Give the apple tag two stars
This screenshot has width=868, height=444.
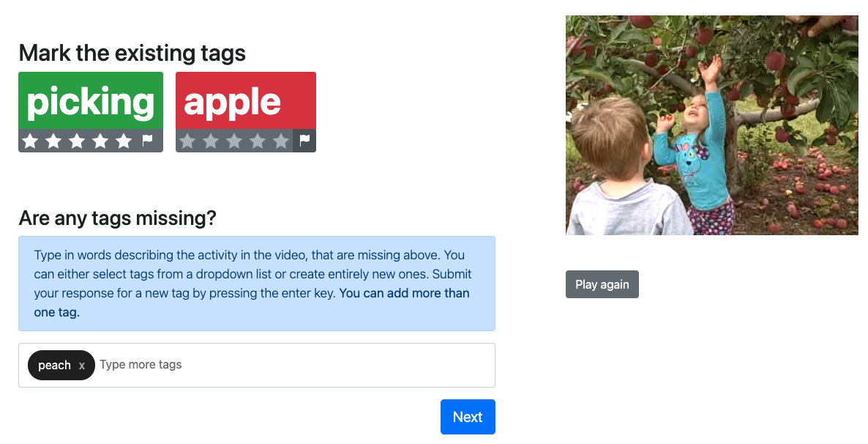coord(211,141)
